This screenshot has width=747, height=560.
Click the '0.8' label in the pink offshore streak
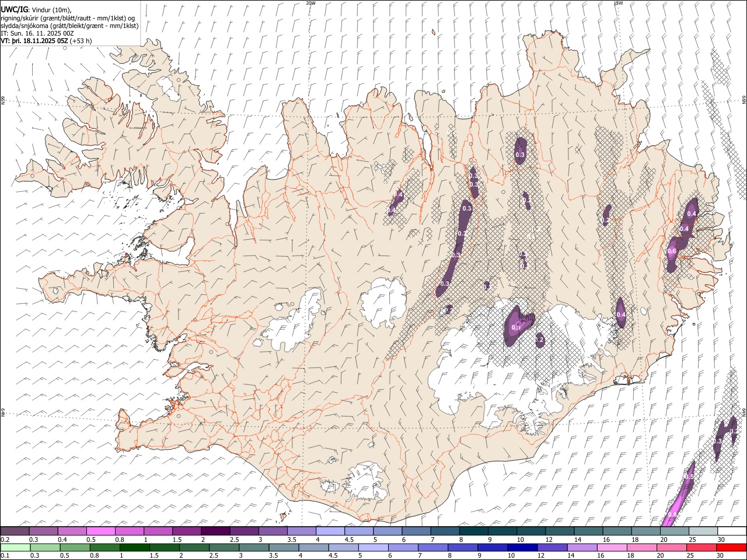tap(672, 514)
